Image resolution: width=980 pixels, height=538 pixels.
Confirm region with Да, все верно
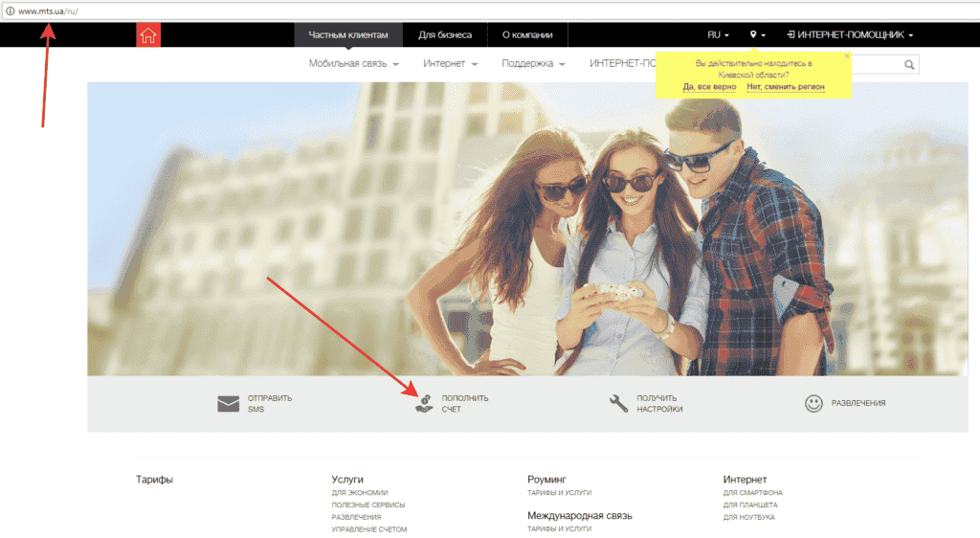[x=709, y=87]
